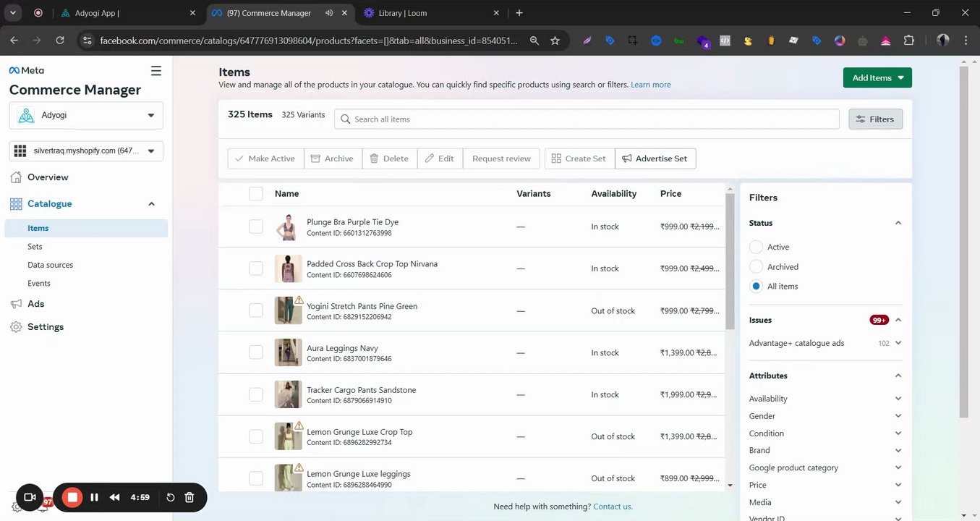Collapse the Status filter section
Image resolution: width=980 pixels, height=521 pixels.
tap(898, 223)
